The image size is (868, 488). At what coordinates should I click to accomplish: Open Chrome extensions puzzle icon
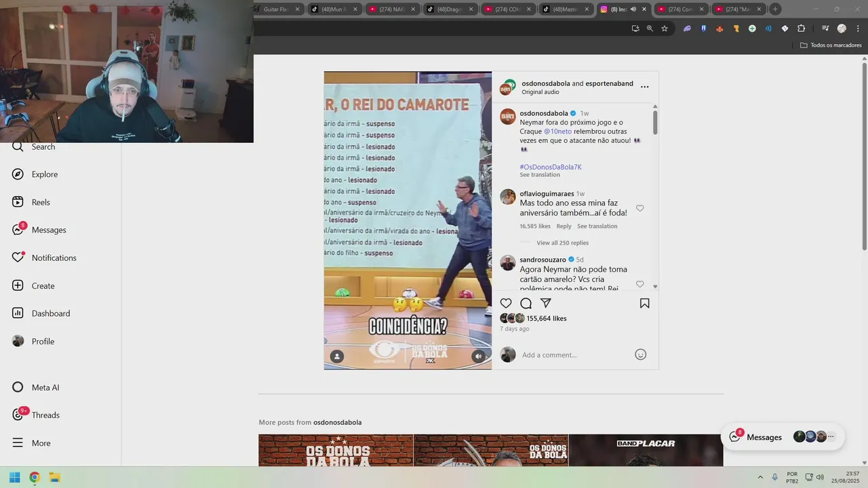tap(801, 28)
